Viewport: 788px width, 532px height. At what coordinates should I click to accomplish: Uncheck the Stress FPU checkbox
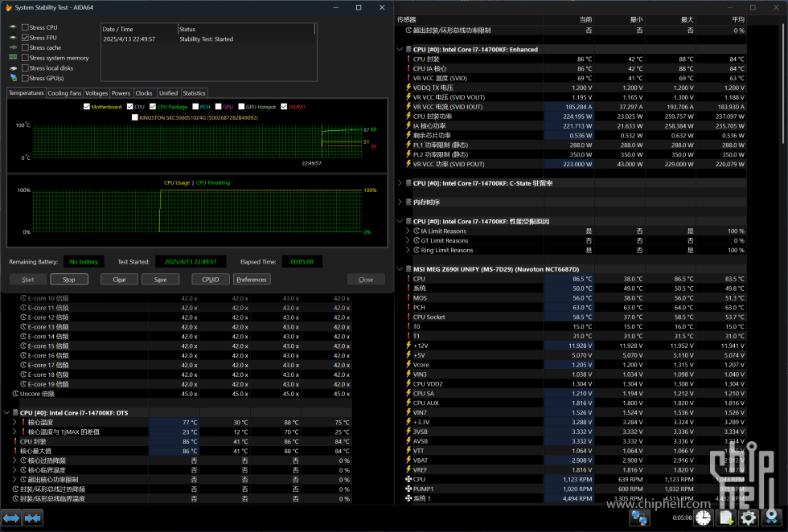point(25,38)
